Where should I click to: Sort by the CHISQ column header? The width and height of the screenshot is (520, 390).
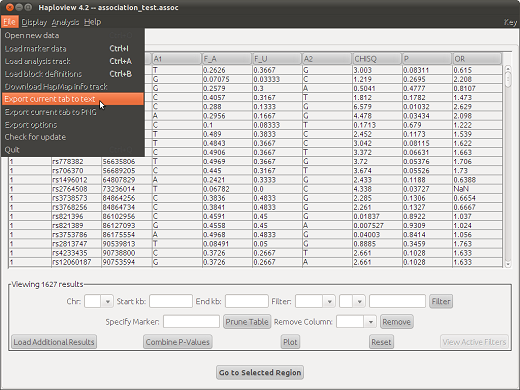[x=377, y=59]
